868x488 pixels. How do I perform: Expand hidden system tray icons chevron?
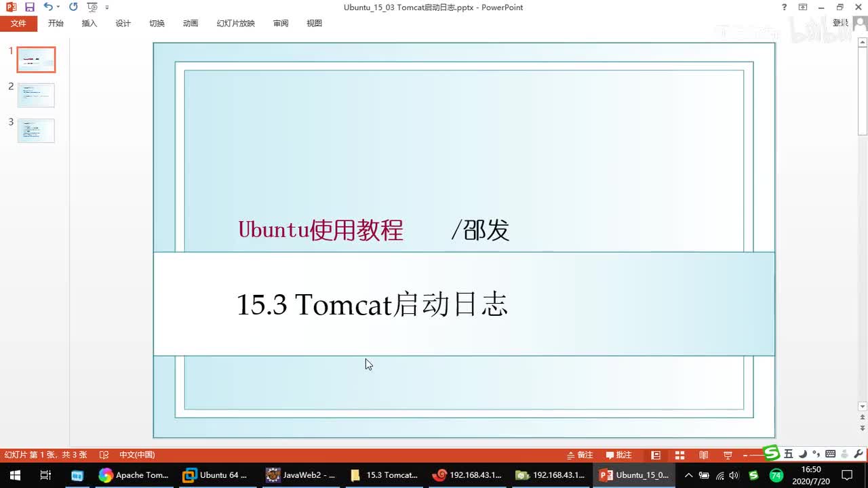(x=688, y=475)
